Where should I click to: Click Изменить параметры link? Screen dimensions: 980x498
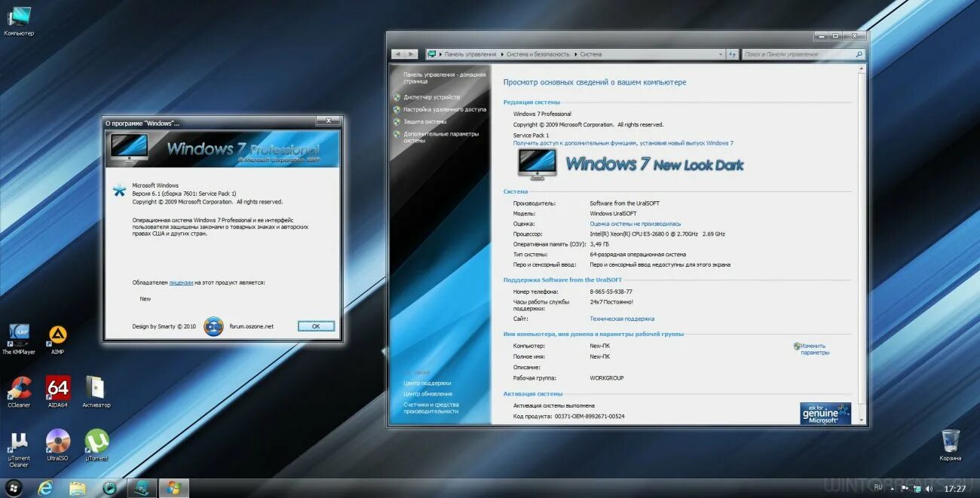tap(815, 349)
